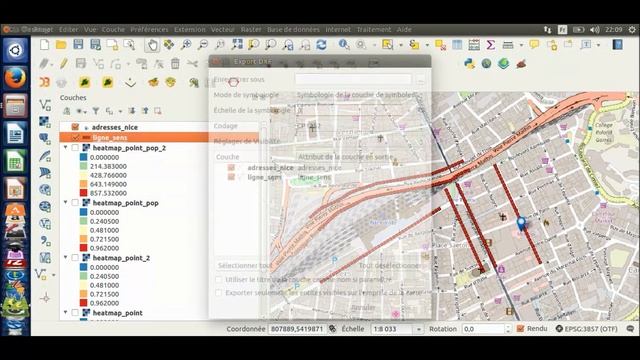Click the Rotation value field
This screenshot has width=640, height=360.
pos(483,329)
